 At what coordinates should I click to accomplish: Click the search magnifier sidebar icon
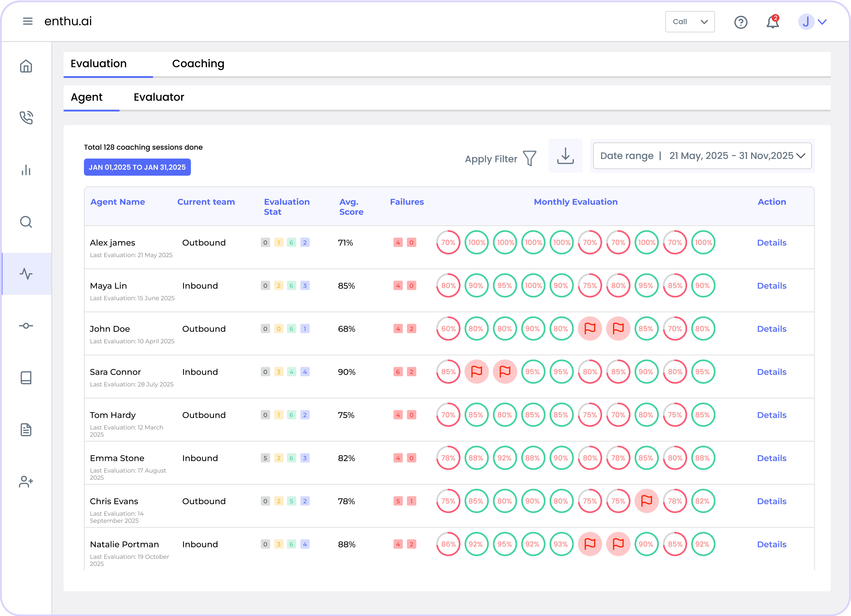26,222
